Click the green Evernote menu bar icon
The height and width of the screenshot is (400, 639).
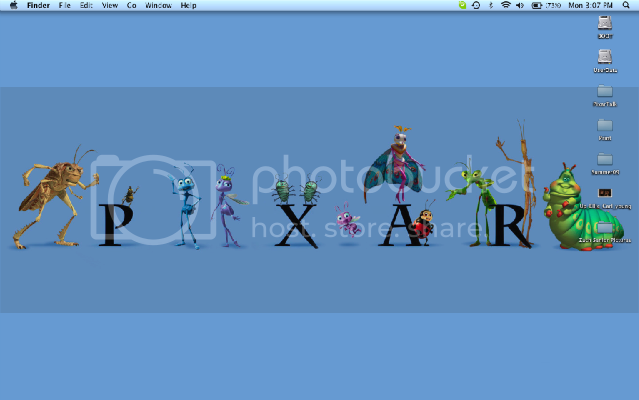(x=462, y=6)
